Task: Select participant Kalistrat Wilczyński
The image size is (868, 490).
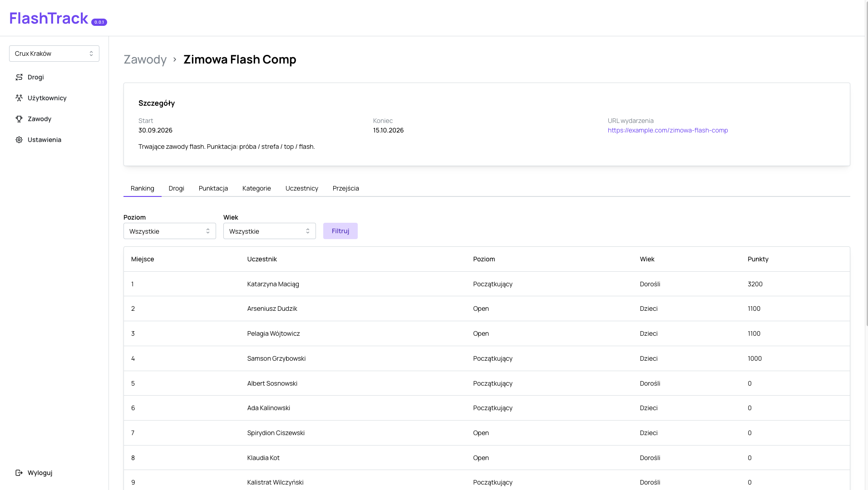Action: tap(276, 482)
